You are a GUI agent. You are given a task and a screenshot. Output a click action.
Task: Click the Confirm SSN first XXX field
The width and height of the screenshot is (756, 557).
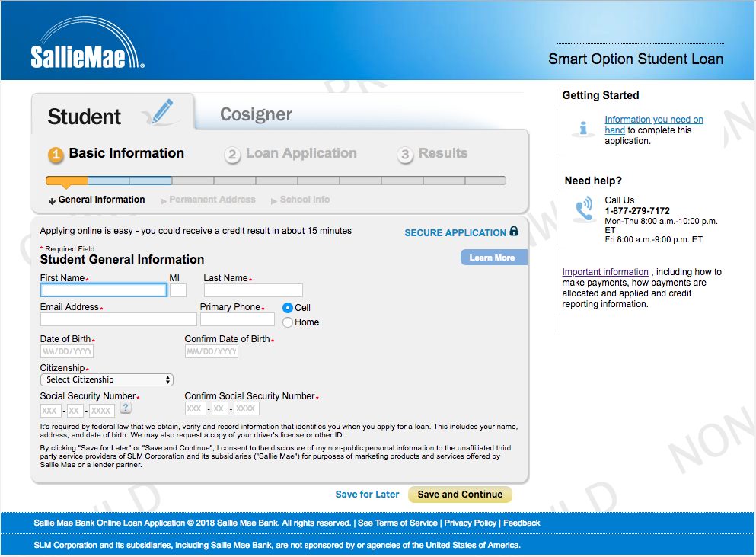pyautogui.click(x=195, y=408)
